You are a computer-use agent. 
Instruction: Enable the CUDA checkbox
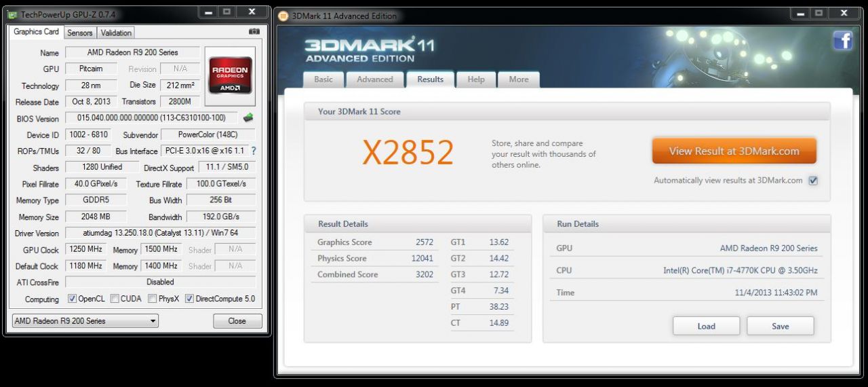(115, 299)
